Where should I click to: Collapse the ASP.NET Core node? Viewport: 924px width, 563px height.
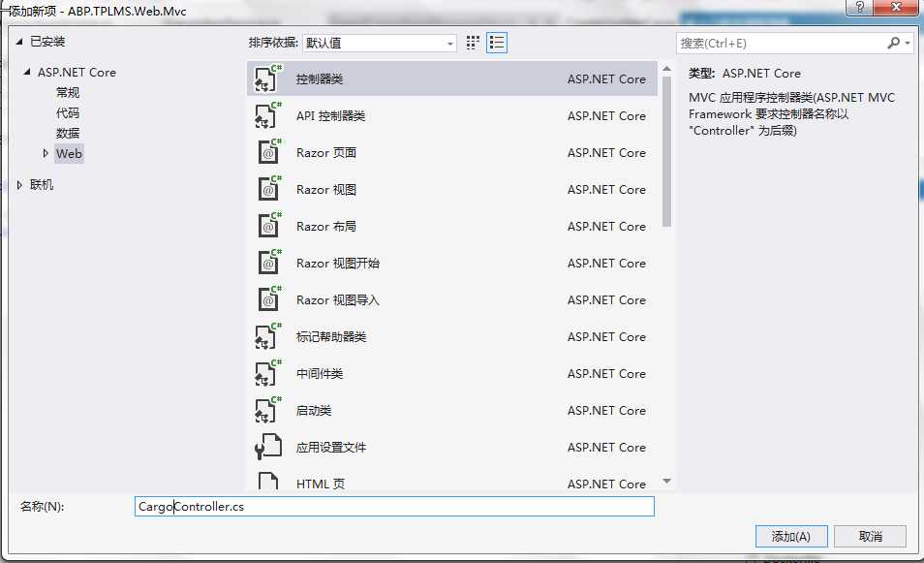click(27, 72)
